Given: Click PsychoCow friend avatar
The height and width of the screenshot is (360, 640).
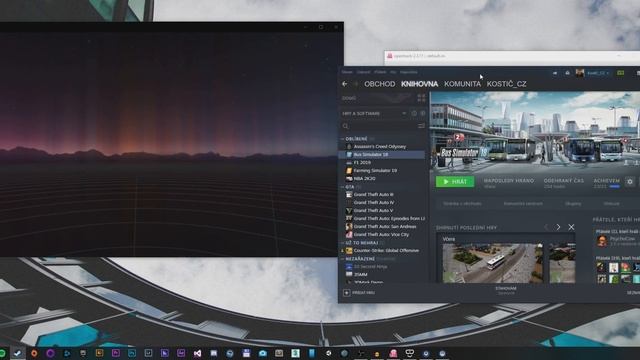Looking at the screenshot, I should click(602, 241).
